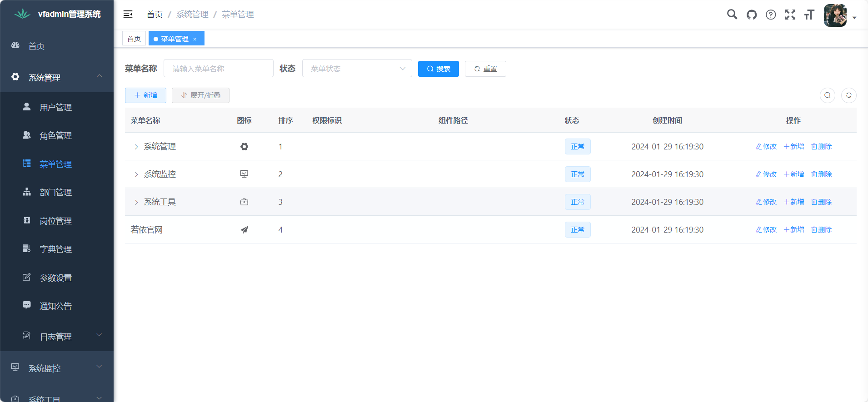Switch to the 首页 tab
Viewport: 868px width, 402px height.
(134, 39)
